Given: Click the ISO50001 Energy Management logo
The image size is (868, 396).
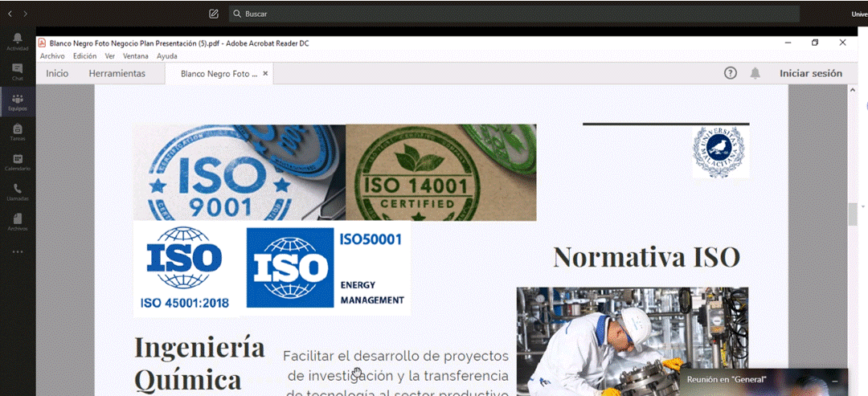Looking at the screenshot, I should pyautogui.click(x=325, y=267).
